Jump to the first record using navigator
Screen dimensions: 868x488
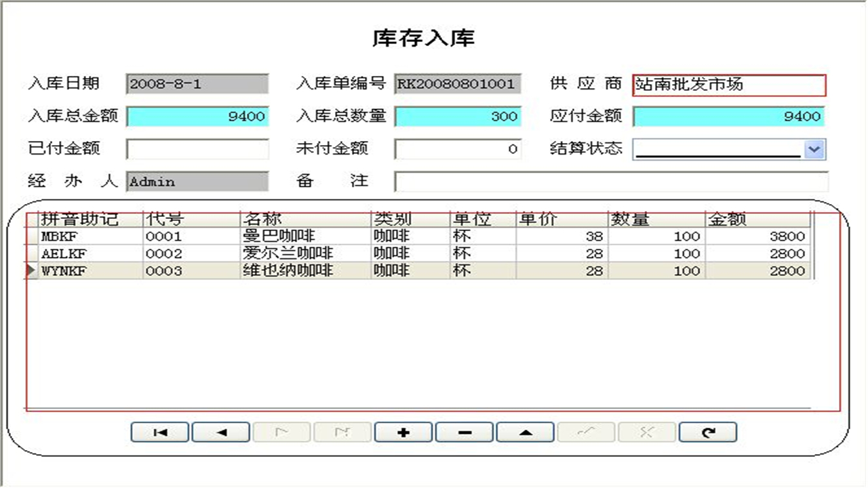[x=159, y=432]
